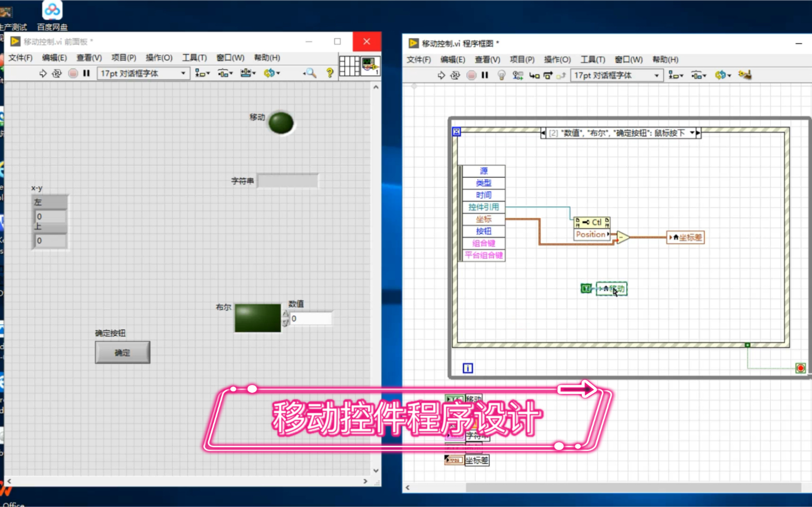Viewport: 812px width, 507px height.
Task: Open Reorder menu in block diagram toolbar
Action: coord(723,76)
